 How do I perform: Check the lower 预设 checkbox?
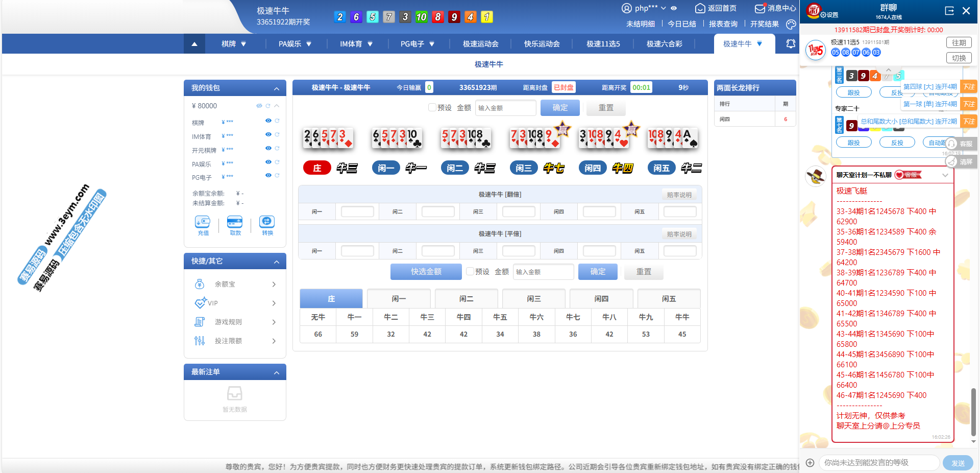tap(470, 272)
